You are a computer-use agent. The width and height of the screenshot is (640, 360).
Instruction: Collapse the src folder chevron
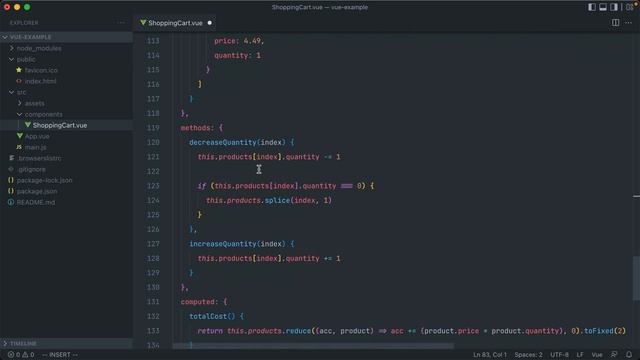[11, 92]
